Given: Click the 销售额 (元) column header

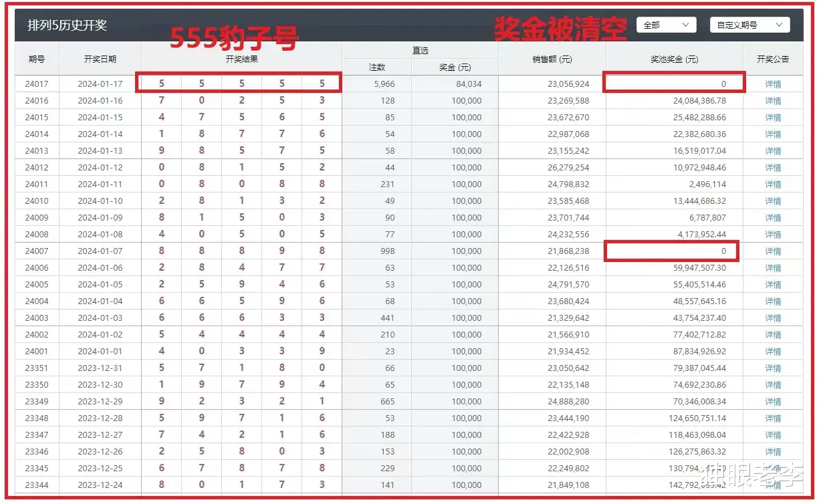Looking at the screenshot, I should [552, 59].
